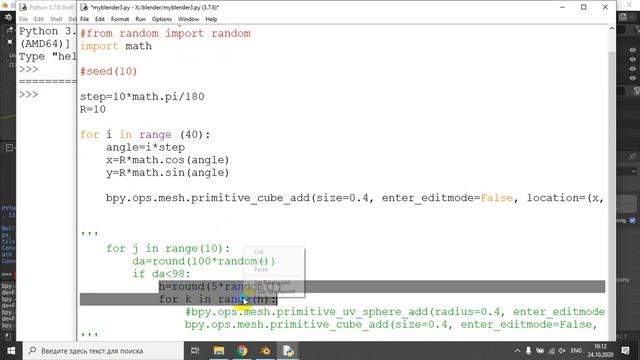The height and width of the screenshot is (360, 640).
Task: Click the 'for j in range(10):' line
Action: (168, 249)
